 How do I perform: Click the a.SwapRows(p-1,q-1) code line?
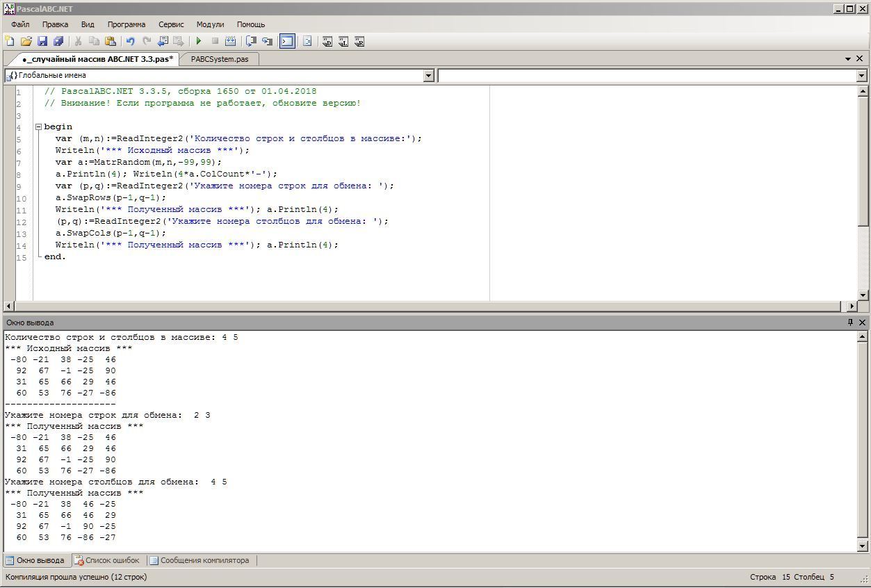[111, 197]
